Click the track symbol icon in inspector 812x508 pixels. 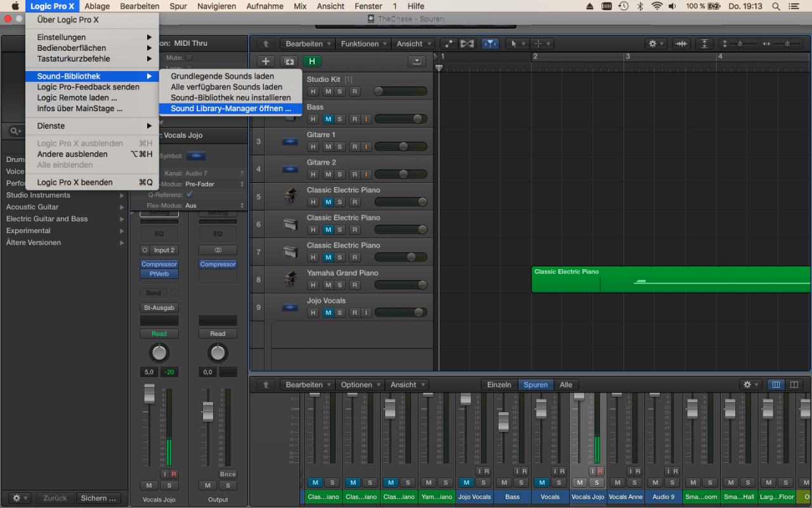click(196, 156)
